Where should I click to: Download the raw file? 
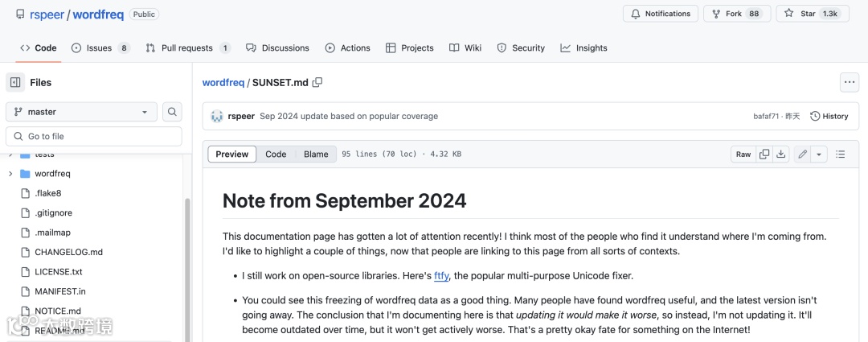[780, 155]
